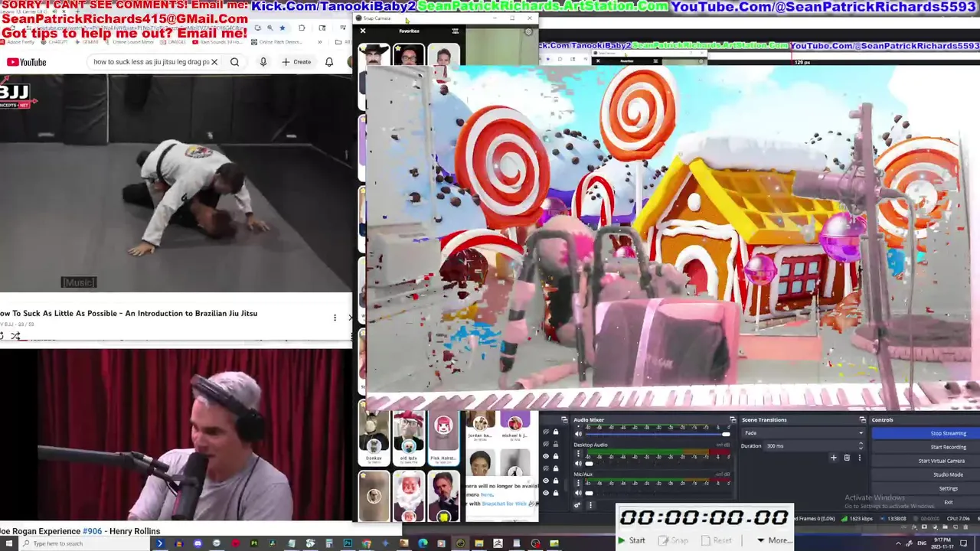
Task: Add a new scene transition with plus icon
Action: click(x=833, y=458)
